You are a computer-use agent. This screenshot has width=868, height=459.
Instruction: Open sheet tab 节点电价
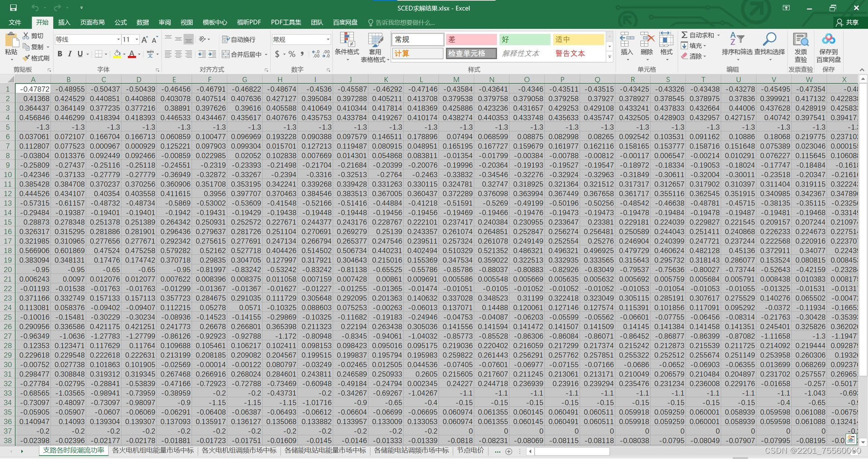point(470,450)
